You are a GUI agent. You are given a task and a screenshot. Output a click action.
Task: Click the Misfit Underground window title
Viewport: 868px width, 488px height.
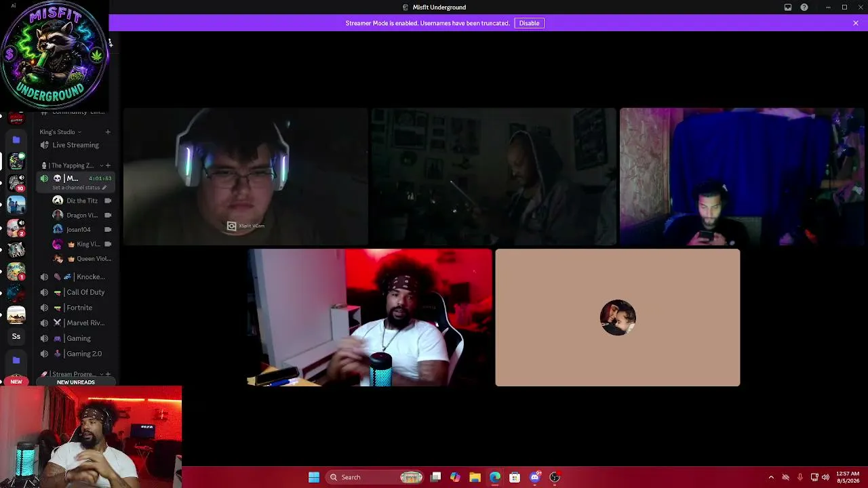click(x=439, y=7)
